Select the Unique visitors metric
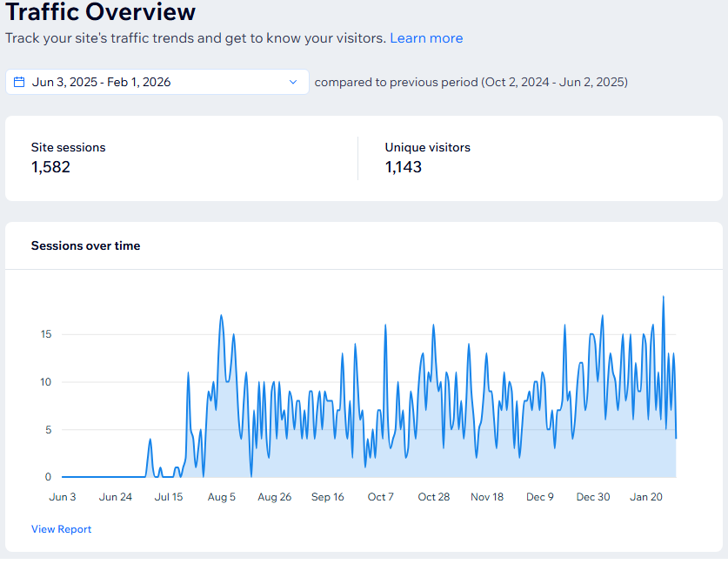Screen dimensions: 728x571 point(427,147)
